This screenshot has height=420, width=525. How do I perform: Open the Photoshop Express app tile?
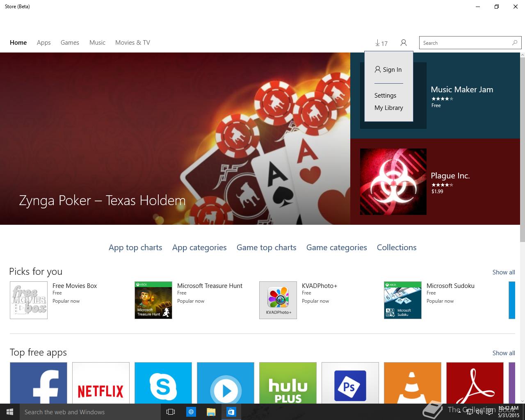pyautogui.click(x=350, y=383)
